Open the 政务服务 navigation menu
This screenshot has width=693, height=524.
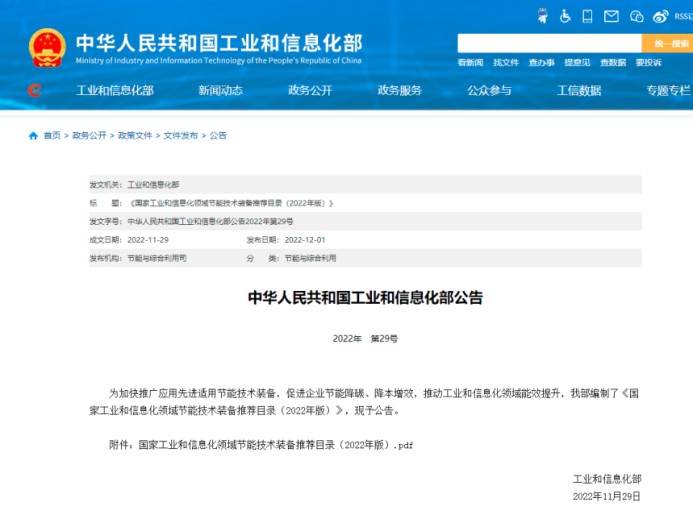[399, 90]
